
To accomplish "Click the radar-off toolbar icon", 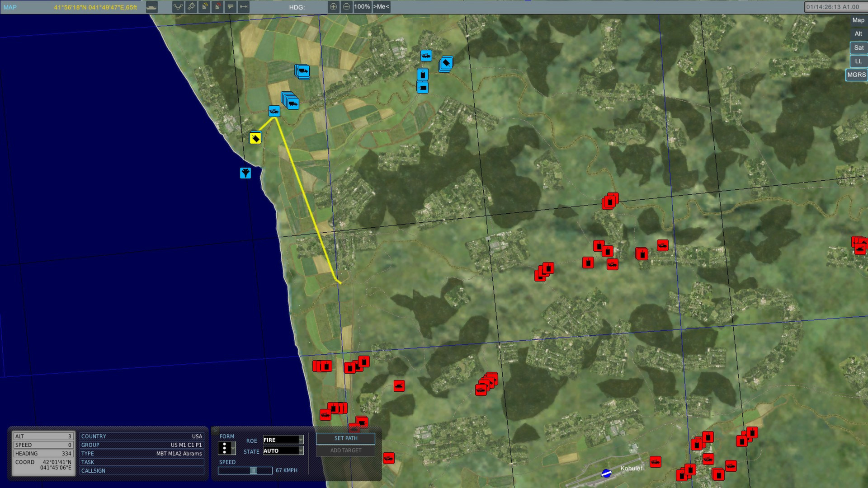I will coord(217,6).
